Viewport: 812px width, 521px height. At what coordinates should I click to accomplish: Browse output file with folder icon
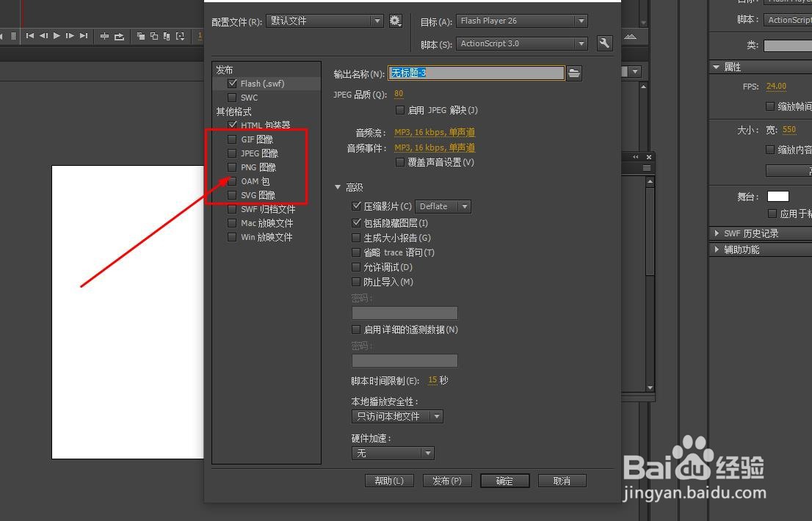[x=574, y=73]
